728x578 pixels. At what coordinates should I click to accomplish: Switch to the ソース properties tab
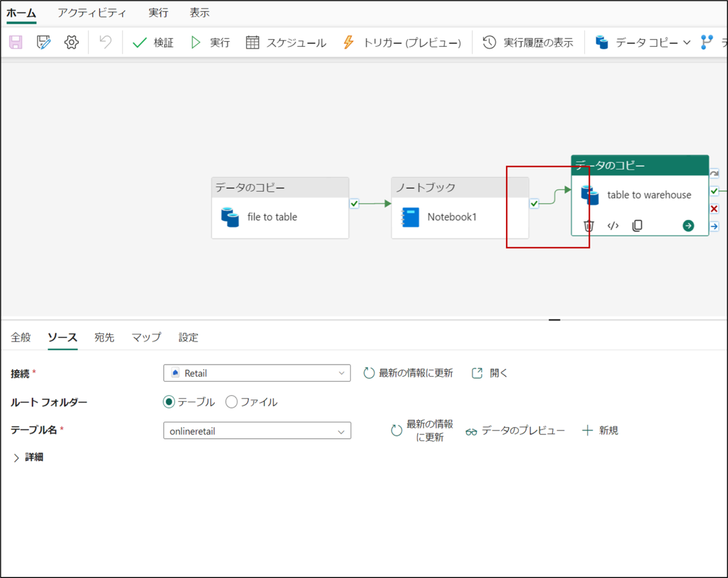click(62, 337)
